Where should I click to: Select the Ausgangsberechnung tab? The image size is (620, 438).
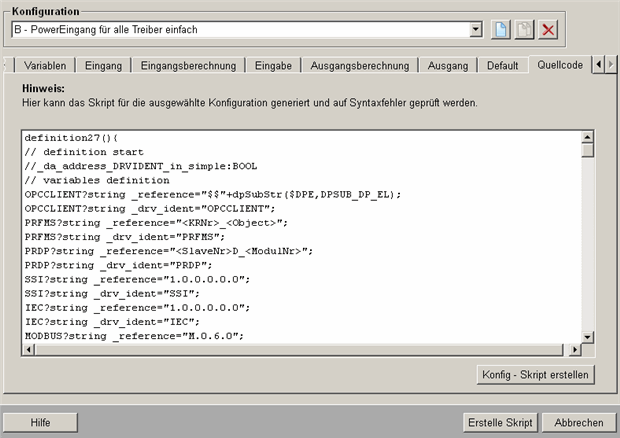point(360,65)
